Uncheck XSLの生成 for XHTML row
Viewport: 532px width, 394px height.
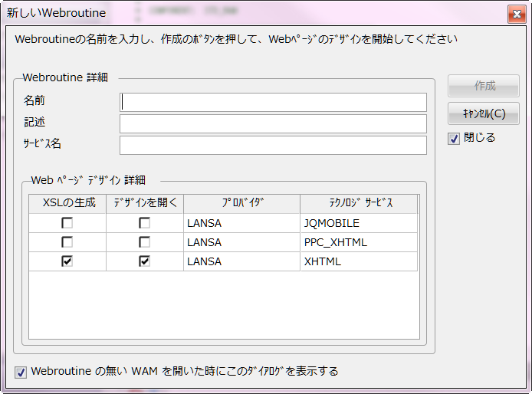click(67, 261)
